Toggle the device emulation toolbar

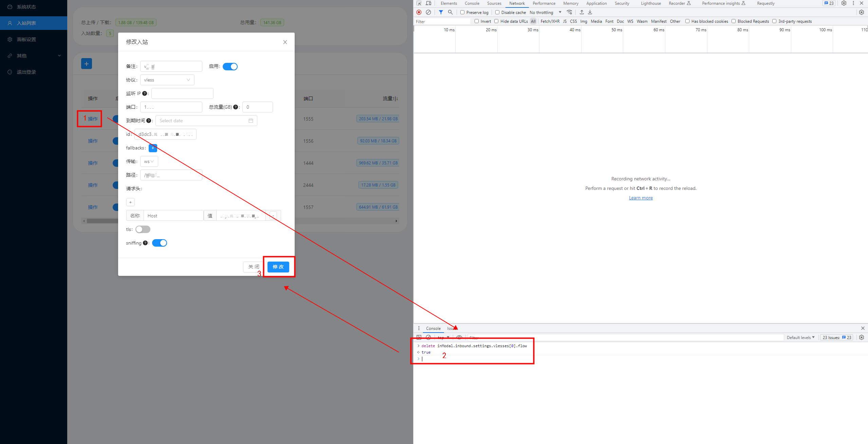428,3
